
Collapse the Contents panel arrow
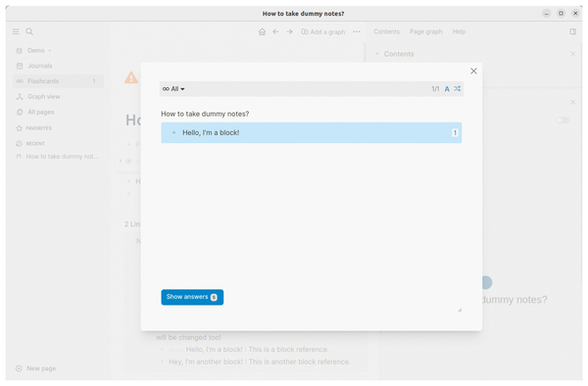pos(377,54)
